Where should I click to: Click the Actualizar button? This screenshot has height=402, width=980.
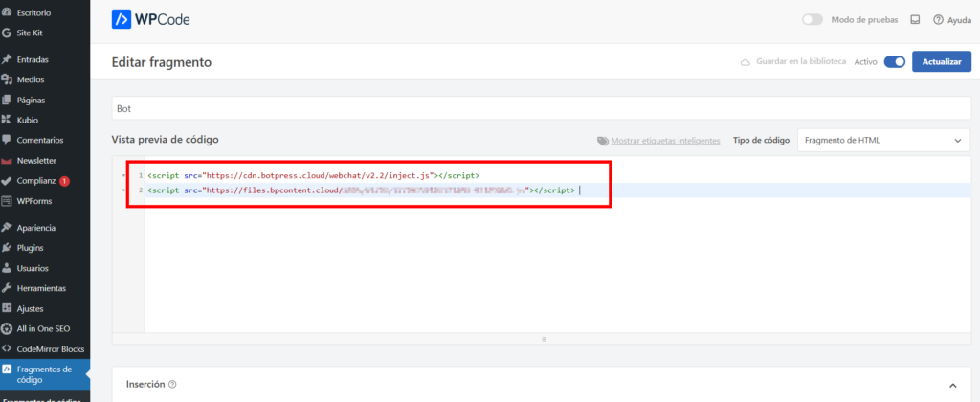[942, 62]
